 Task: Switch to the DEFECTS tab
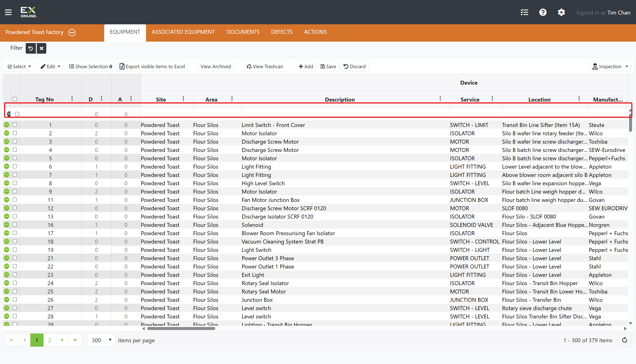282,32
